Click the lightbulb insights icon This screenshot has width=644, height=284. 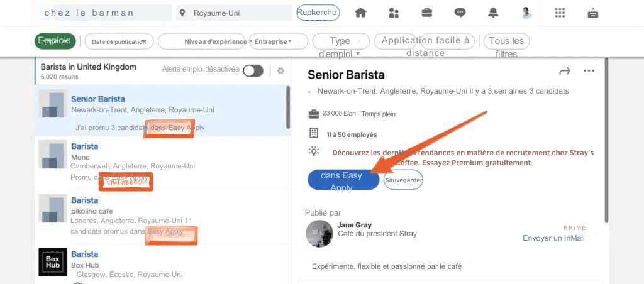(x=314, y=152)
